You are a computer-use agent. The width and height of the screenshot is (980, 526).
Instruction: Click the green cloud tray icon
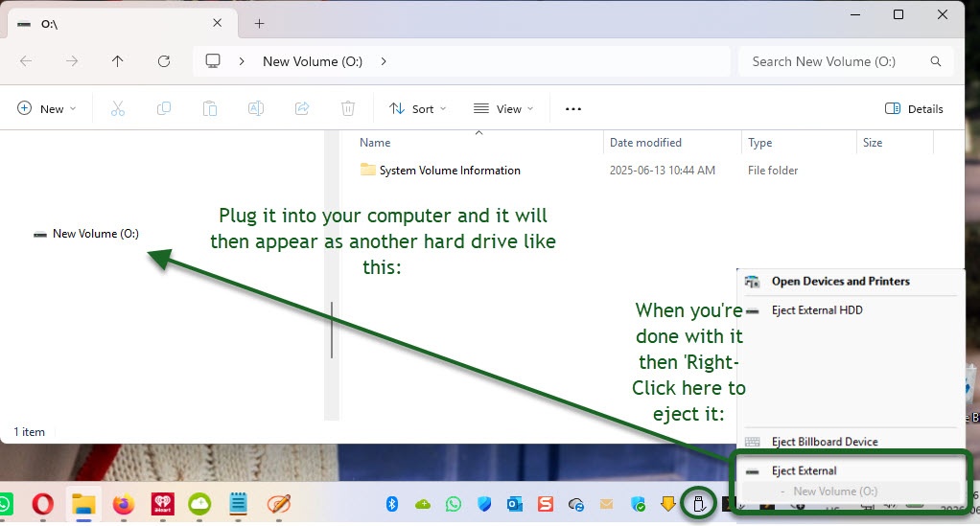(423, 504)
